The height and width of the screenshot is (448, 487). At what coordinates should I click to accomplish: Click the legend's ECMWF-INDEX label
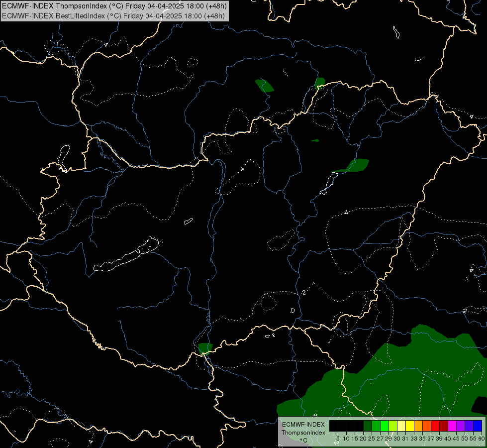303,425
